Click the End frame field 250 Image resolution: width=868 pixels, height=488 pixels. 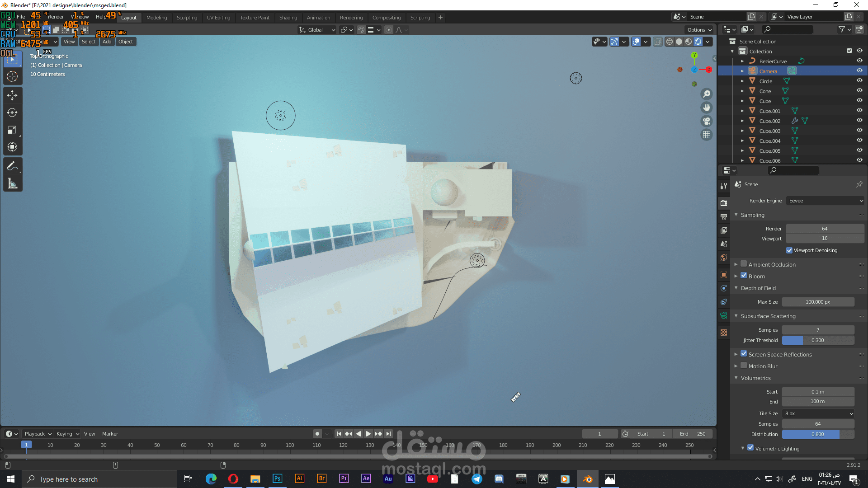[692, 434]
